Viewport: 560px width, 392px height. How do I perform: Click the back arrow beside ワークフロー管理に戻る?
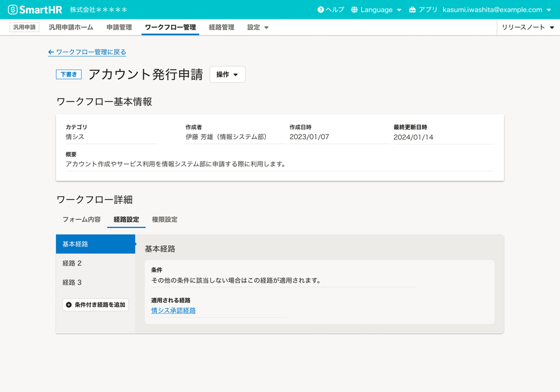tap(51, 52)
